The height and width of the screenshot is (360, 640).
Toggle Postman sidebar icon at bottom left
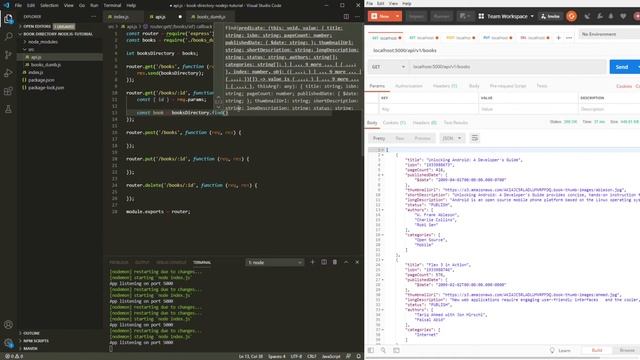pyautogui.click(x=371, y=350)
